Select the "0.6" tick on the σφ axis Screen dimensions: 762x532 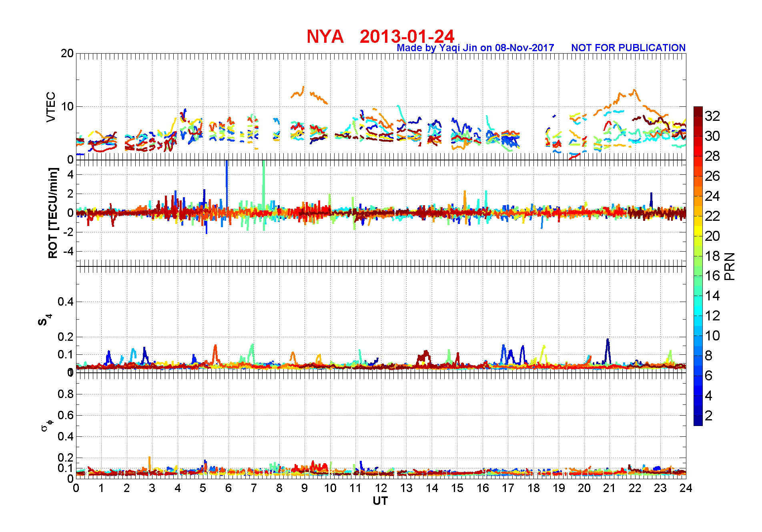[66, 415]
